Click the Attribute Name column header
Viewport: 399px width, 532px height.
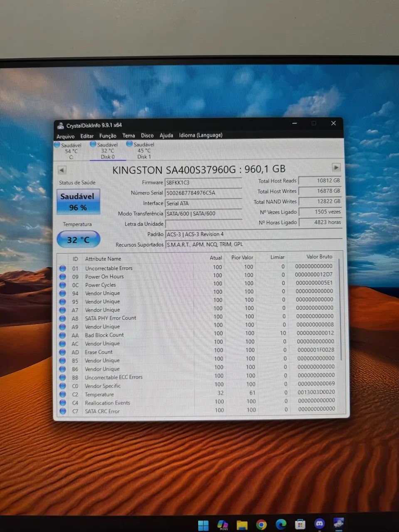103,259
